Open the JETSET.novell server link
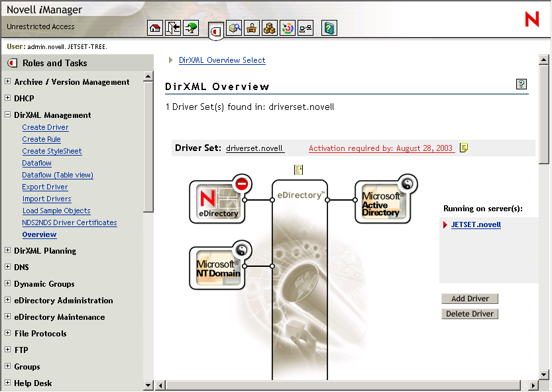This screenshot has height=392, width=552. [476, 225]
